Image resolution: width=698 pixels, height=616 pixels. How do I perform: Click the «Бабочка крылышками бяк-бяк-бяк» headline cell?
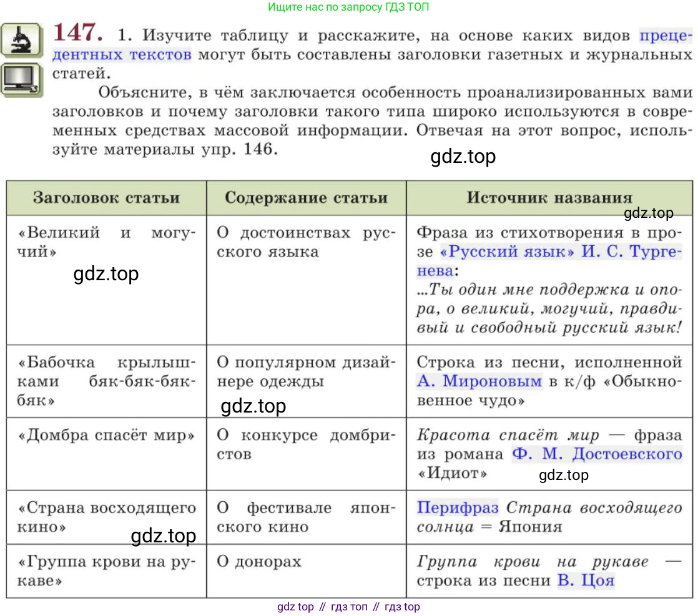coord(106,381)
